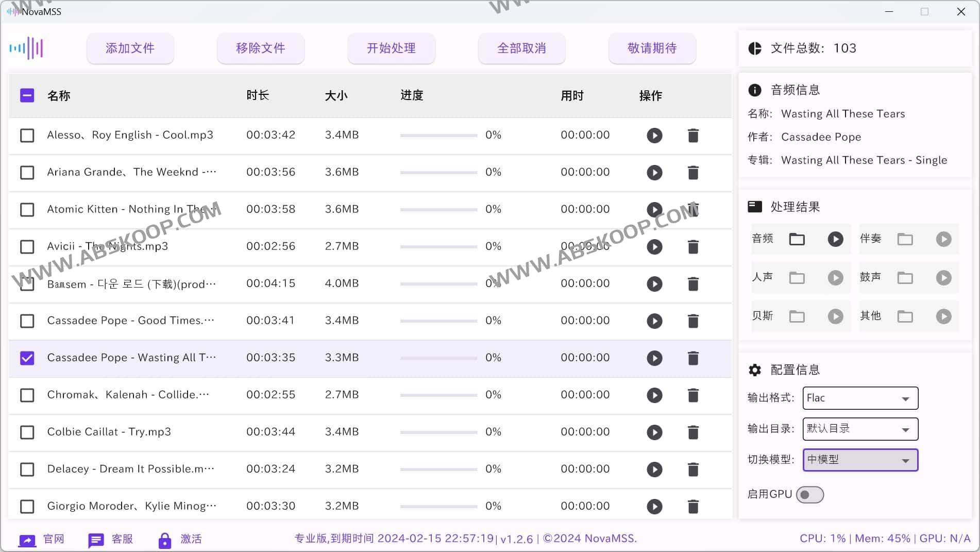Screen dimensions: 980x552
Task: Start processing with 开始处理 button
Action: pos(391,48)
